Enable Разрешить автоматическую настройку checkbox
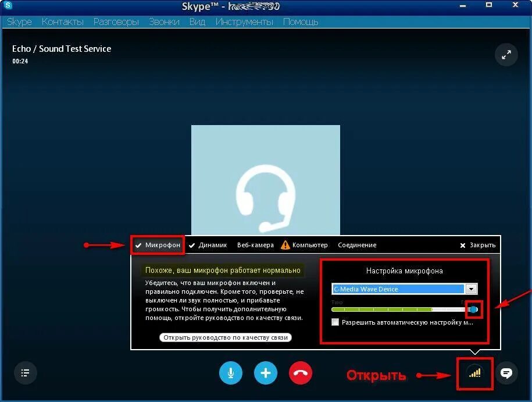This screenshot has width=532, height=402. [335, 322]
